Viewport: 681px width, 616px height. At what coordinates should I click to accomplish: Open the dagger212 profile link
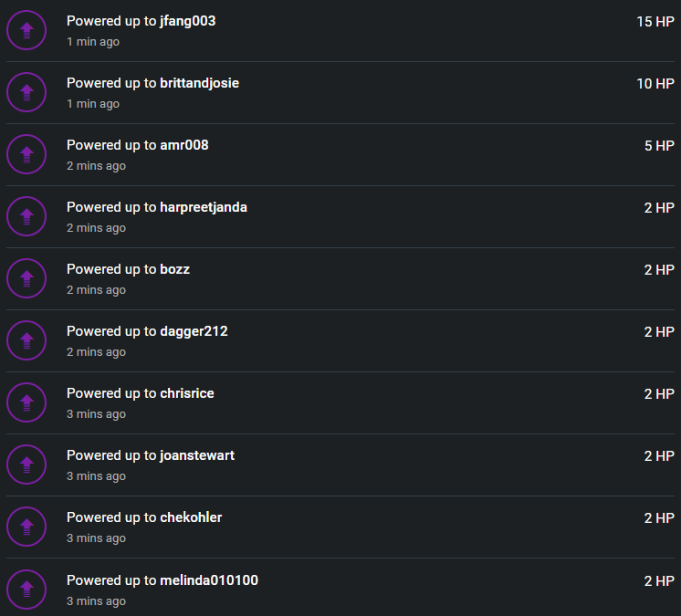(x=194, y=331)
